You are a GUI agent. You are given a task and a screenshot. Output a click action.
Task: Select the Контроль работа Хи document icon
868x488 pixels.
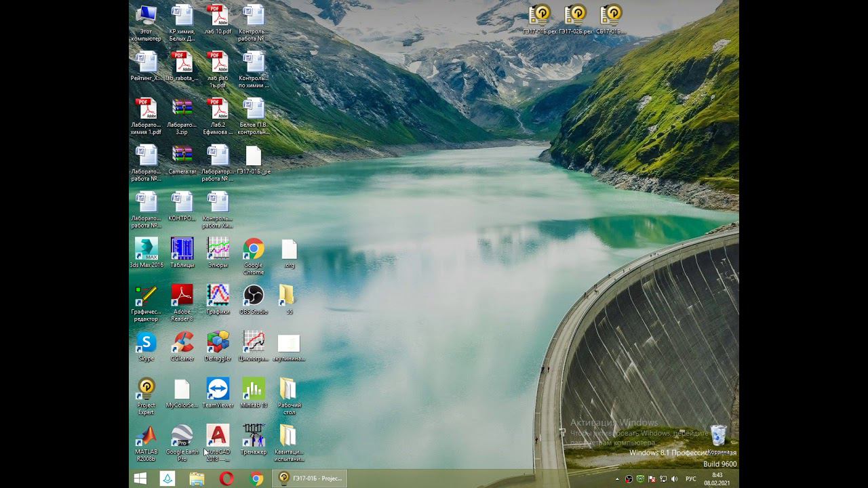click(218, 209)
